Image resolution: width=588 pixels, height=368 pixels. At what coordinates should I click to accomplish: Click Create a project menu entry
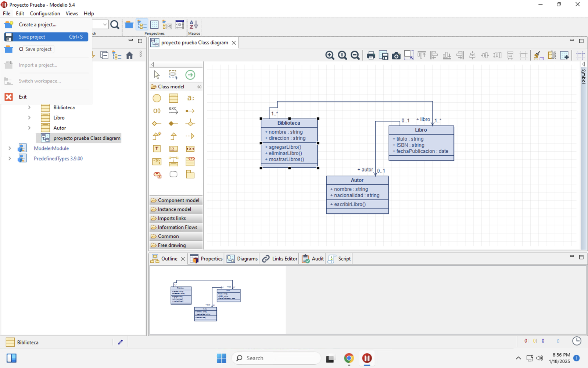point(37,25)
